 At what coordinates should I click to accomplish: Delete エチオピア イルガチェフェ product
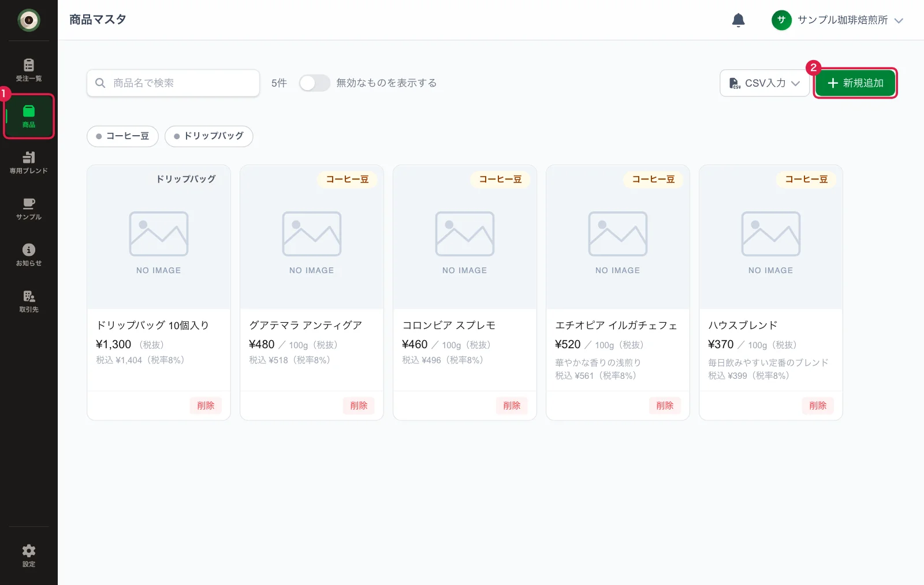[x=665, y=405]
